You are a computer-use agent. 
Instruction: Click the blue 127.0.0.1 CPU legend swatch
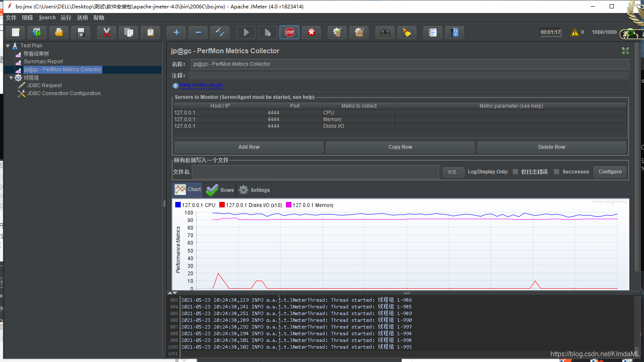(x=178, y=205)
